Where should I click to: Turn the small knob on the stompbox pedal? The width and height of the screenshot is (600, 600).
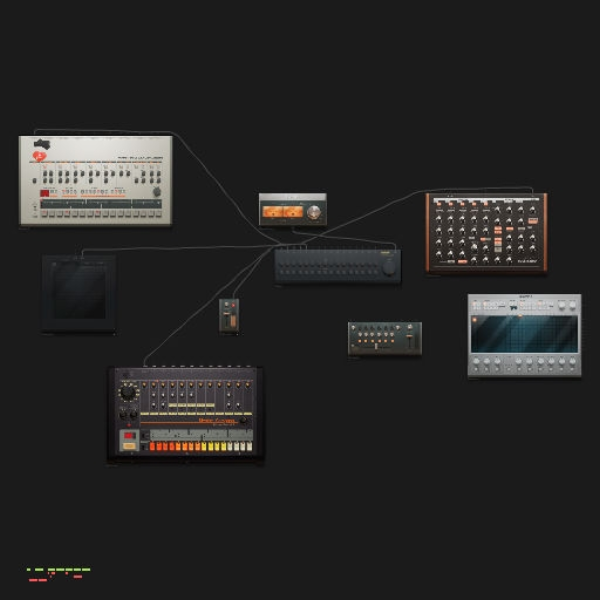click(x=226, y=305)
